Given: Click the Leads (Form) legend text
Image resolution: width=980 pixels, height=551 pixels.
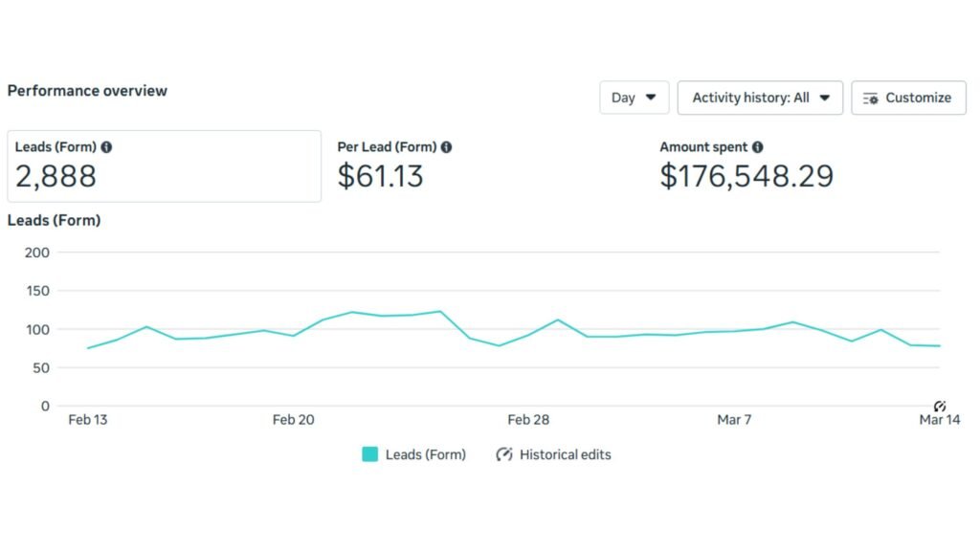Looking at the screenshot, I should tap(429, 454).
